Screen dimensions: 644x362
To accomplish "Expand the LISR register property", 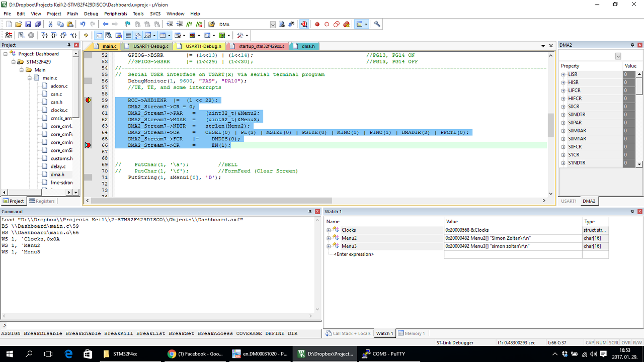I will (x=563, y=74).
